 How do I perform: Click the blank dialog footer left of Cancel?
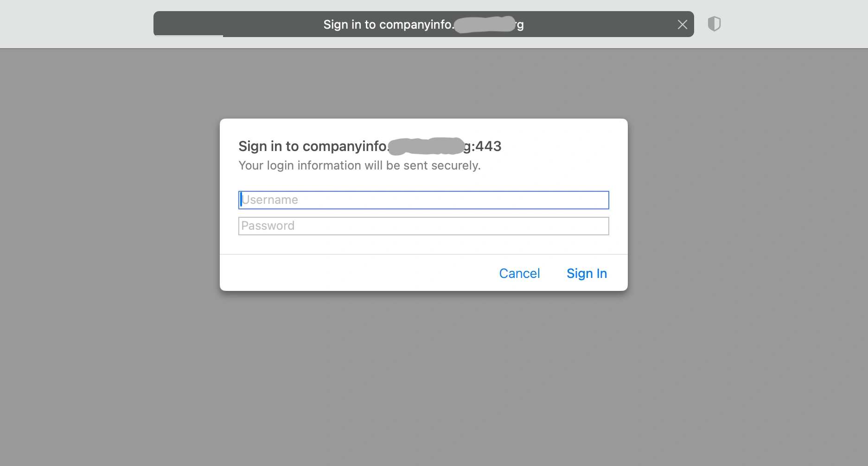tap(357, 273)
